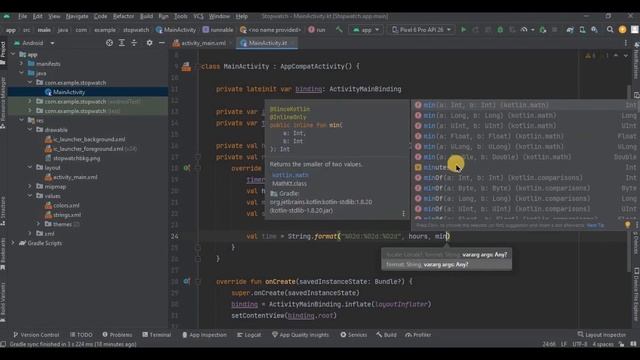640x360 pixels.
Task: Open the Build menu
Action: (146, 16)
